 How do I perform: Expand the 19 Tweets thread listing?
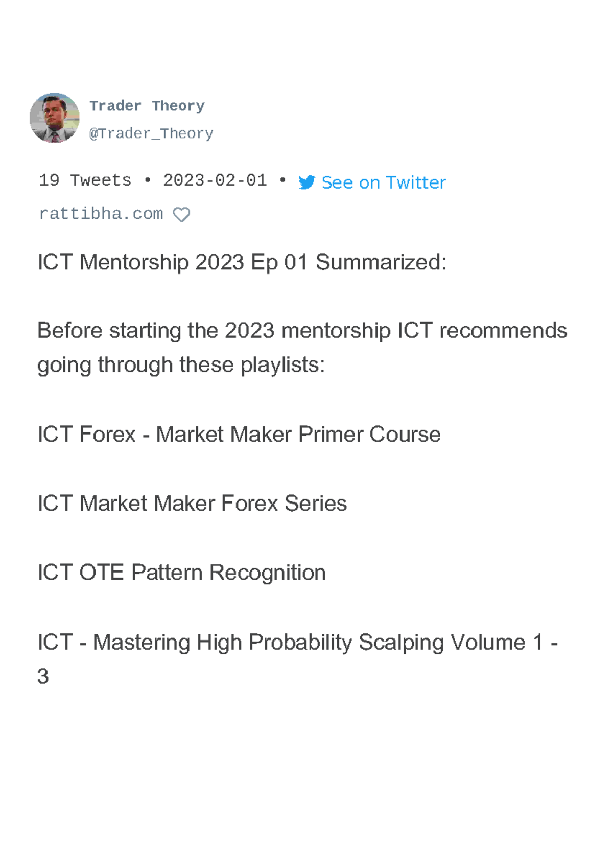click(x=83, y=180)
